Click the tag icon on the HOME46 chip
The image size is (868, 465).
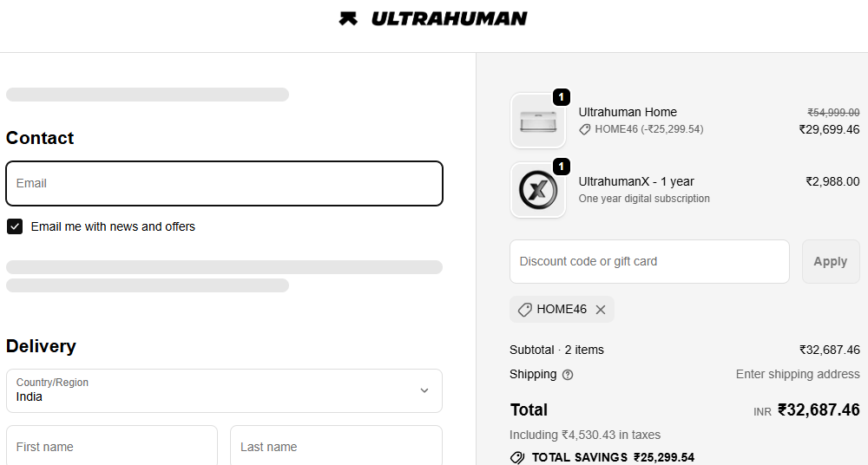click(524, 310)
